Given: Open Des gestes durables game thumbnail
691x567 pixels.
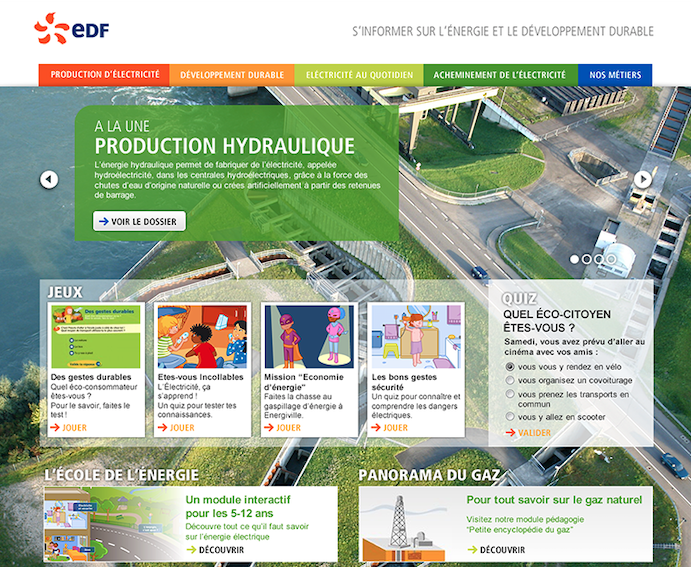Looking at the screenshot, I should pyautogui.click(x=96, y=337).
